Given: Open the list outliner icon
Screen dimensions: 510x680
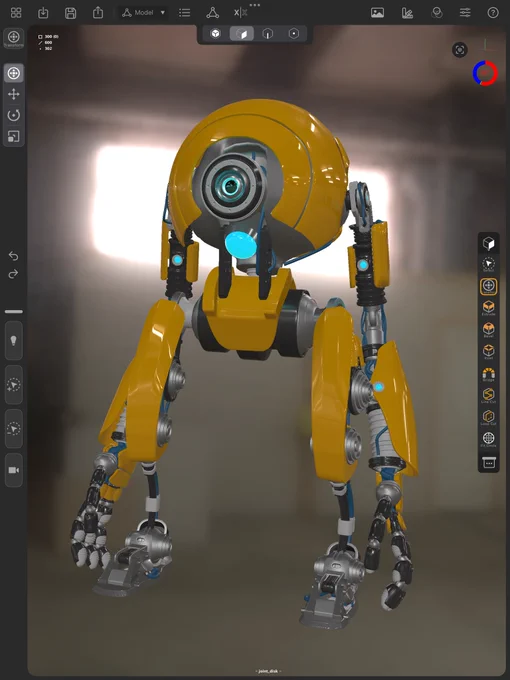Looking at the screenshot, I should pos(185,13).
